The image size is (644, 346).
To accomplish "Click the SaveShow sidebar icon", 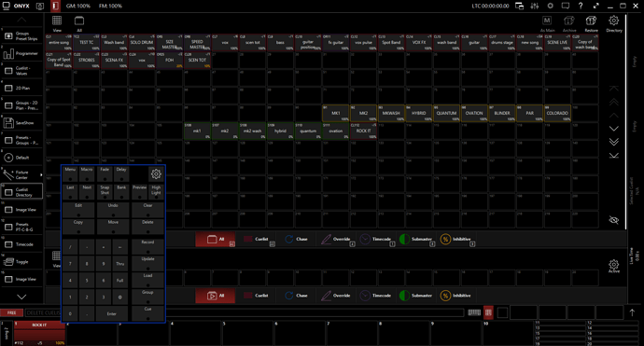I will click(21, 123).
